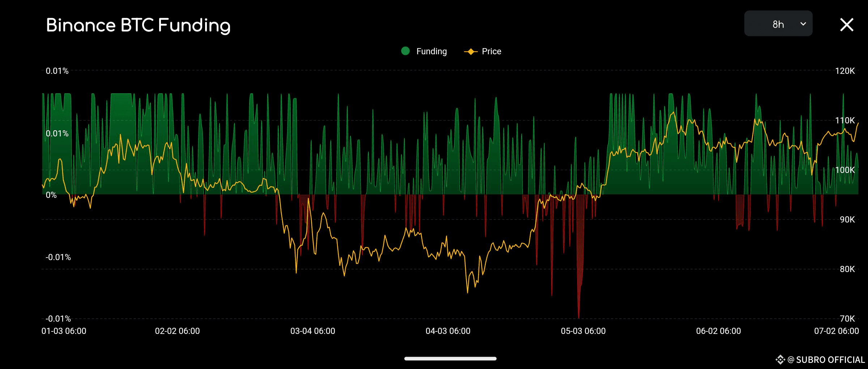Select the 03-04 06:00 date label
The image size is (868, 369).
pyautogui.click(x=313, y=331)
